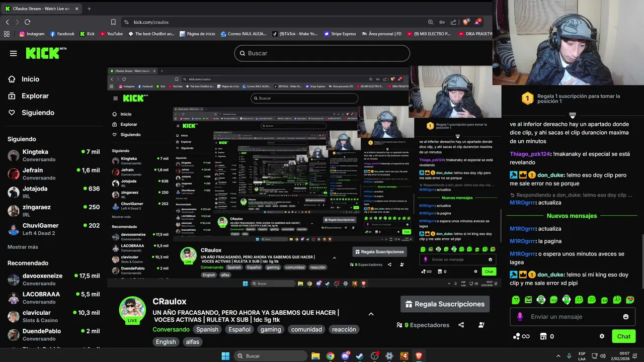
Task: Show hidden tray icons chevron
Action: 558,356
